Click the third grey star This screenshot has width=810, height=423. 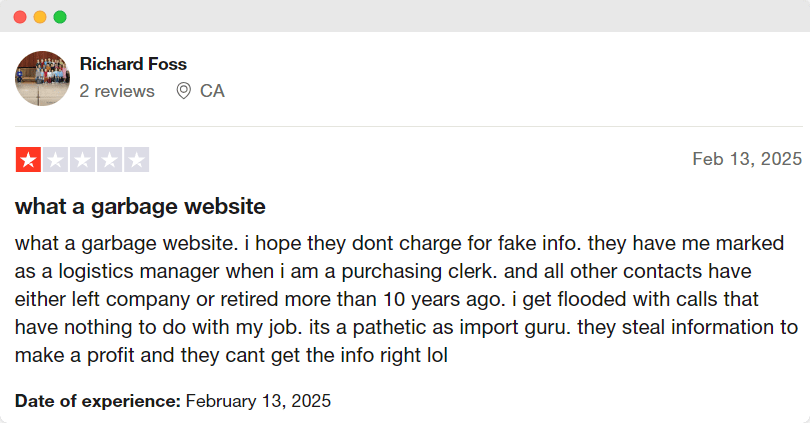(x=82, y=160)
